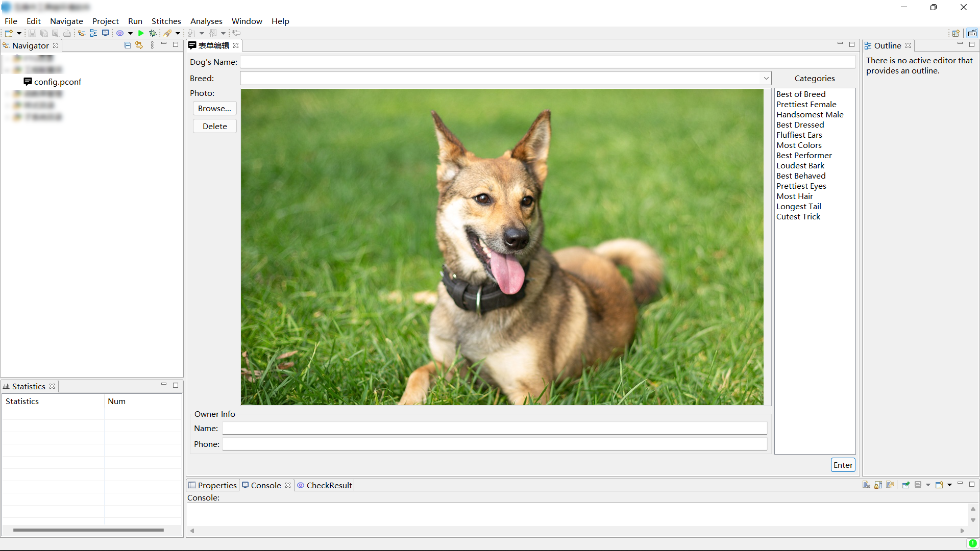Click the Previous Annotation toolbar icon
The image size is (980, 551).
[x=213, y=33]
